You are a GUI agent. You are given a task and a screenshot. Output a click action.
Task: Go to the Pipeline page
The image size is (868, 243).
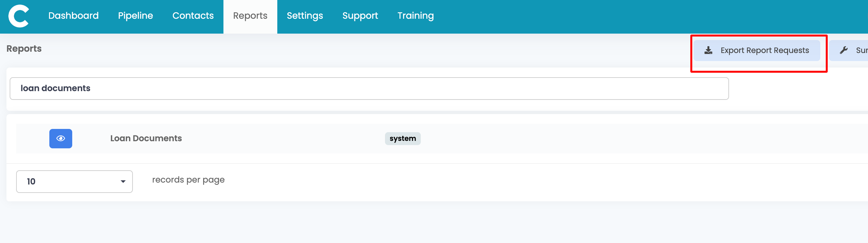[x=135, y=16]
